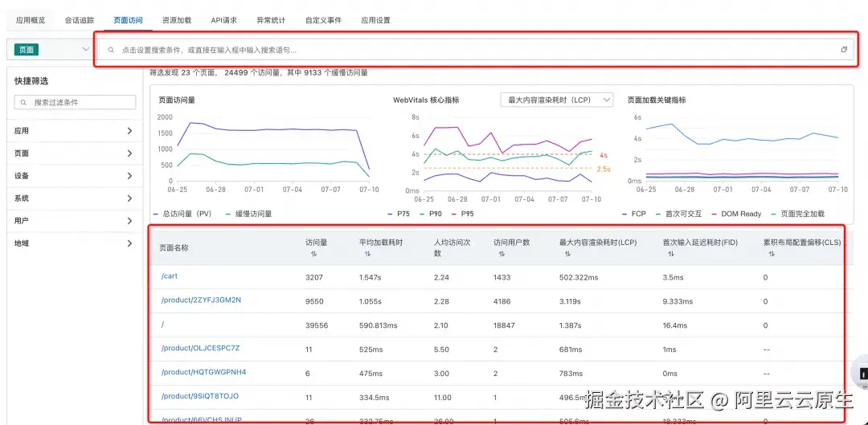Open the 最大内容渲染耗时 (LCP) metric dropdown
868x425 pixels.
point(556,100)
